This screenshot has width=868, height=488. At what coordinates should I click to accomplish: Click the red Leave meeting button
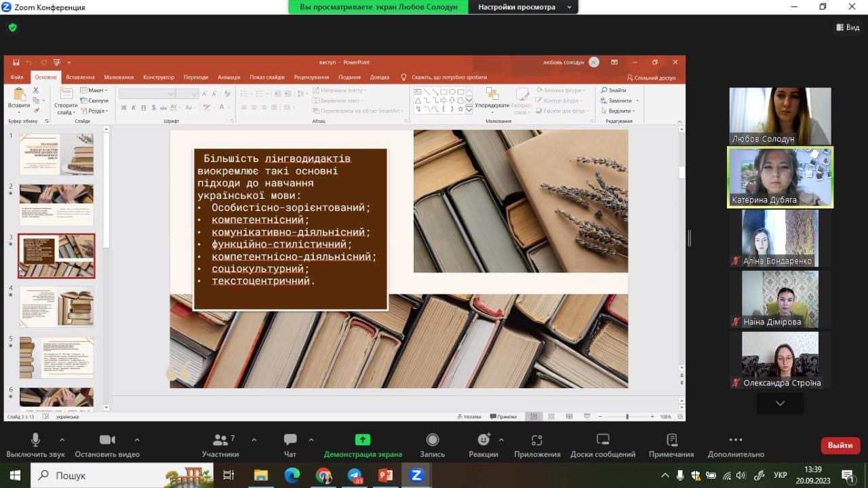pyautogui.click(x=840, y=445)
